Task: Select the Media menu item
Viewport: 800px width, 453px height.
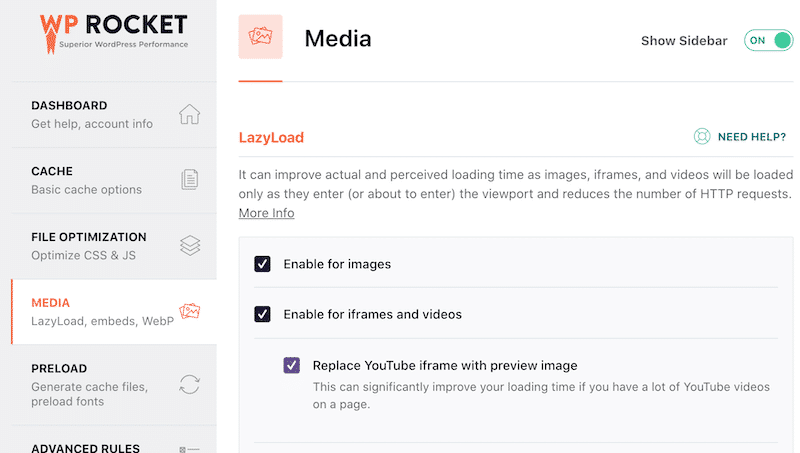Action: [x=114, y=312]
